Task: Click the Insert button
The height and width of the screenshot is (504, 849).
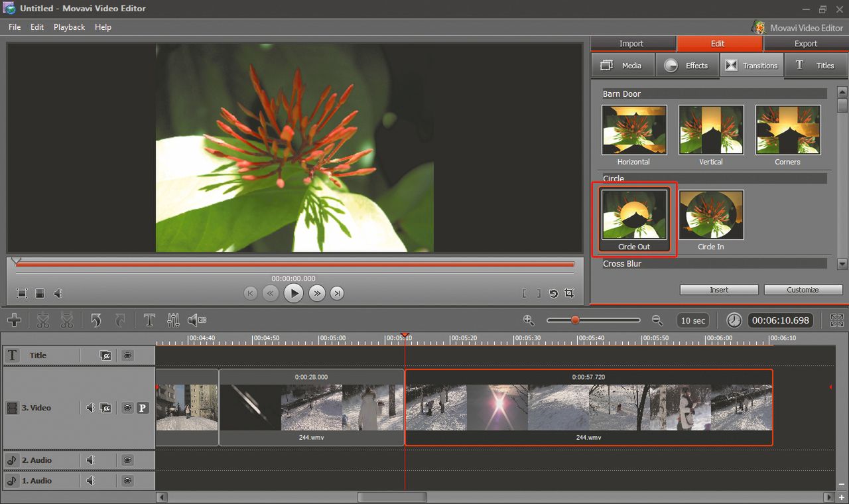Action: [x=719, y=290]
